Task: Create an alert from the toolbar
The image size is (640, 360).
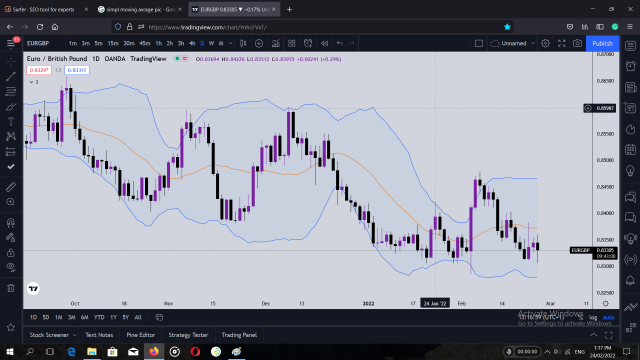Action: [x=308, y=43]
